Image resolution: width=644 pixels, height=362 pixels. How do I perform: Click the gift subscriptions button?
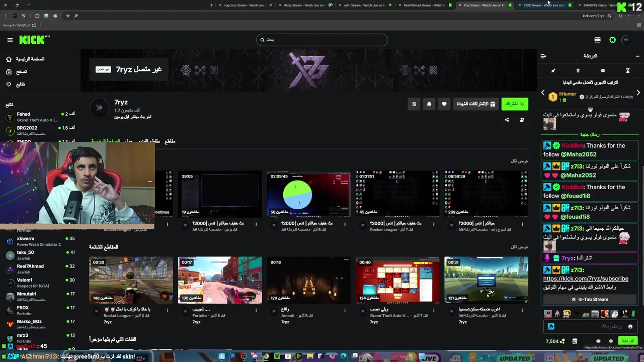(476, 104)
